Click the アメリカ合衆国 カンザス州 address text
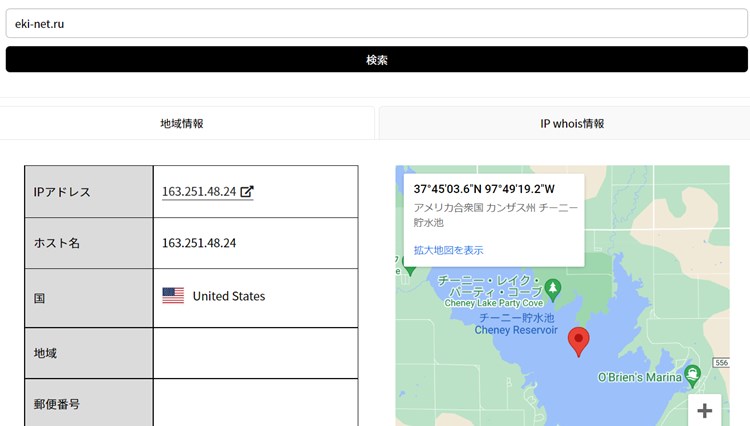The height and width of the screenshot is (426, 750). point(496,215)
